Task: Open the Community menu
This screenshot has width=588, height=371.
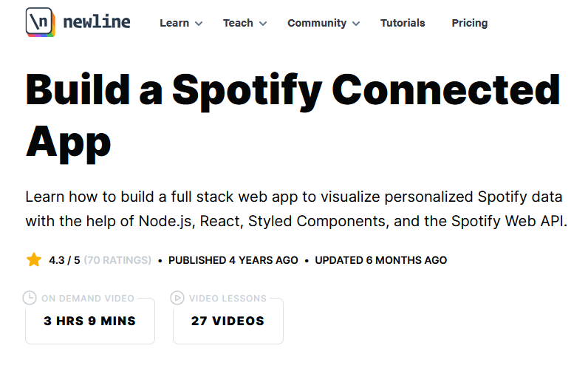Action: point(317,23)
